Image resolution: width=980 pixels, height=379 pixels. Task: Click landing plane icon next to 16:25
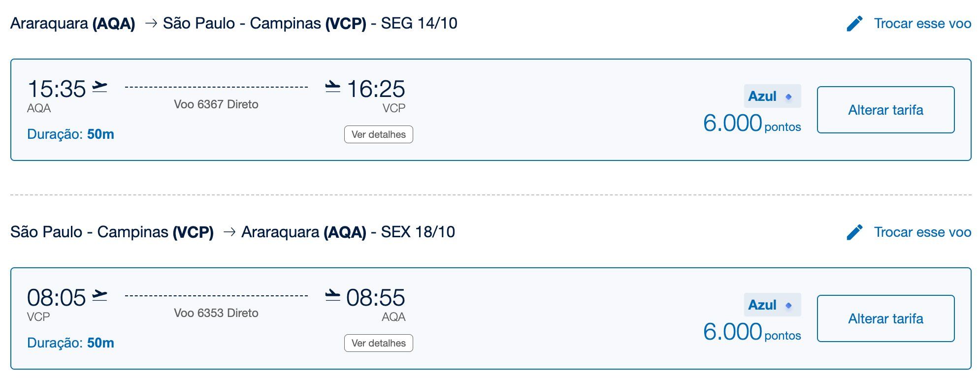[333, 87]
